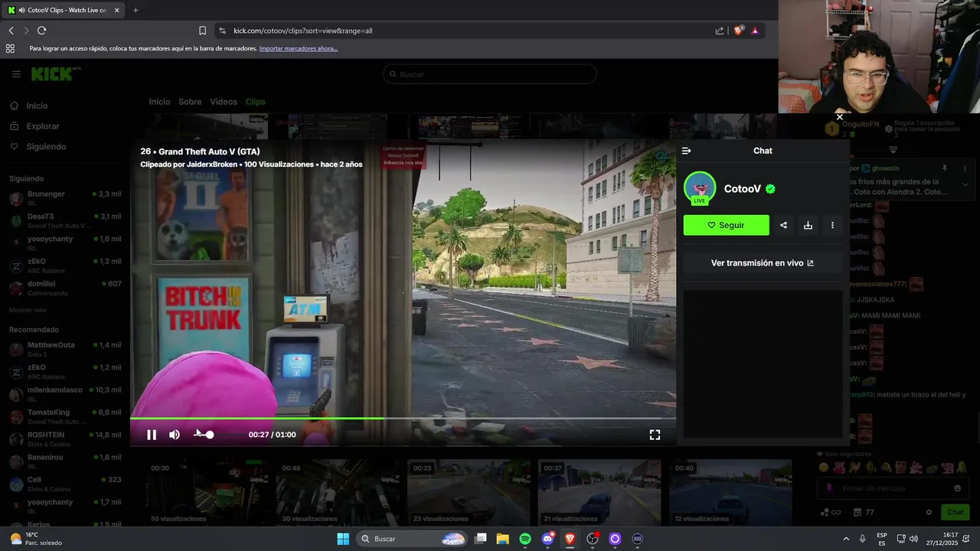Image resolution: width=980 pixels, height=551 pixels.
Task: Open Explorar in the sidebar
Action: 42,126
